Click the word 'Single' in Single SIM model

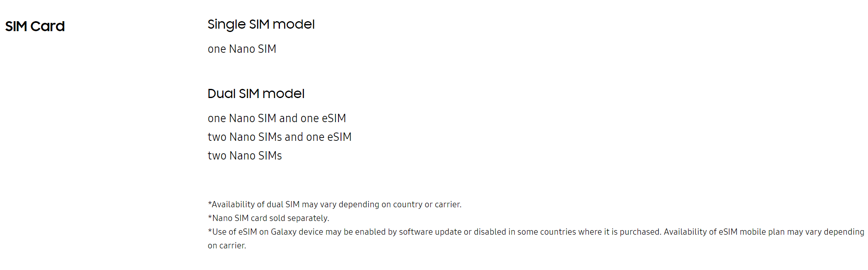227,25
